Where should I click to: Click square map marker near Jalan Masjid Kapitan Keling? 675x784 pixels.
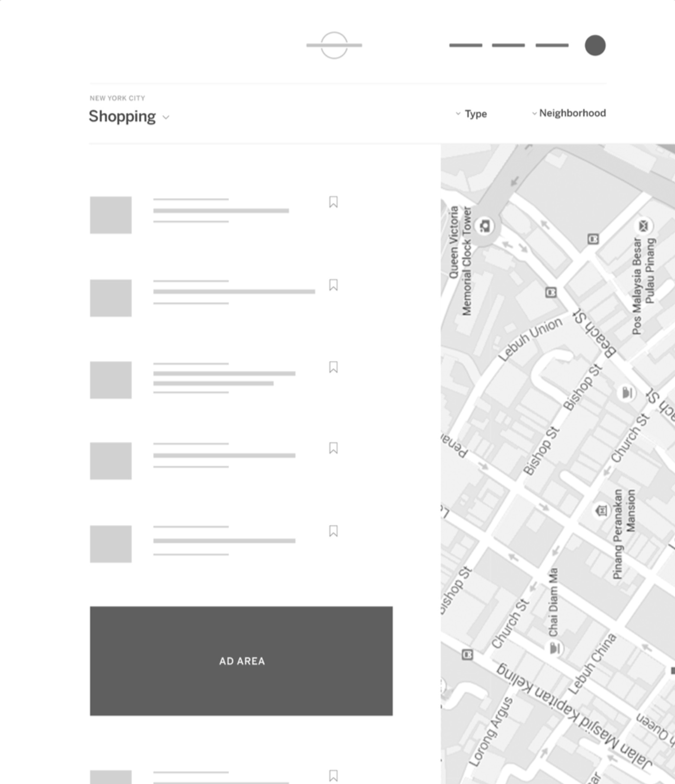(x=468, y=654)
